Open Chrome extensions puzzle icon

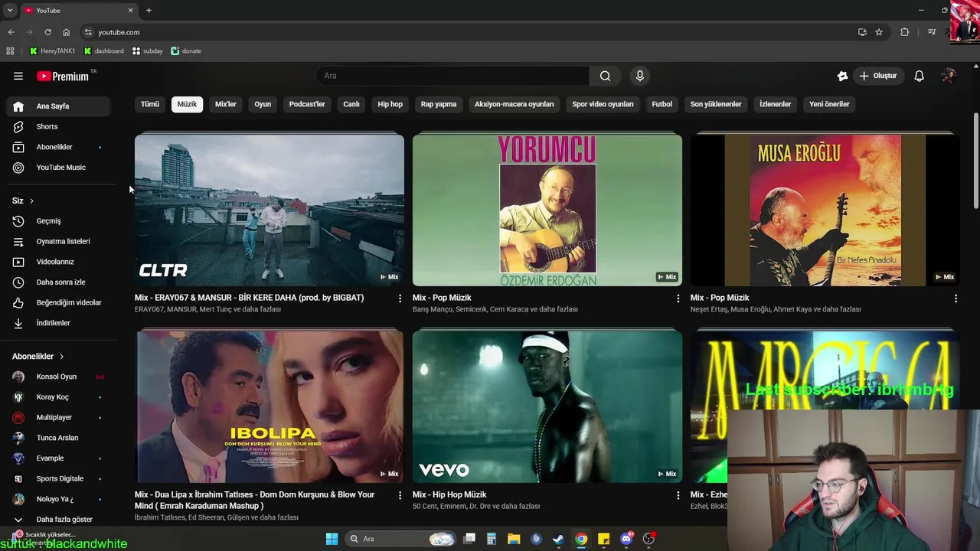pos(905,32)
